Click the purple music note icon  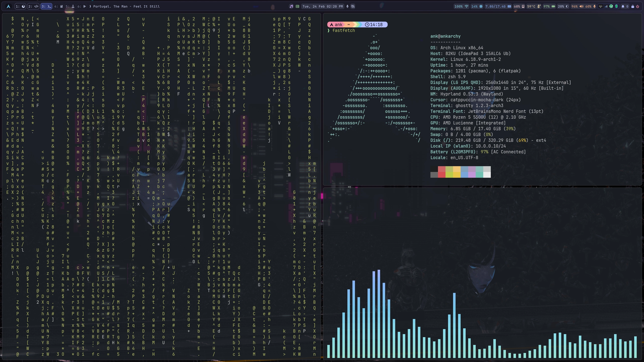click(291, 7)
